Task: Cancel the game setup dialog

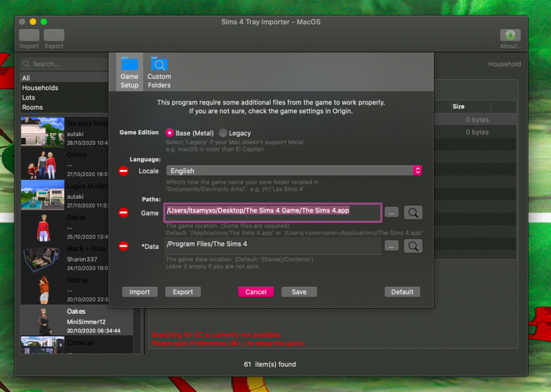Action: click(256, 292)
